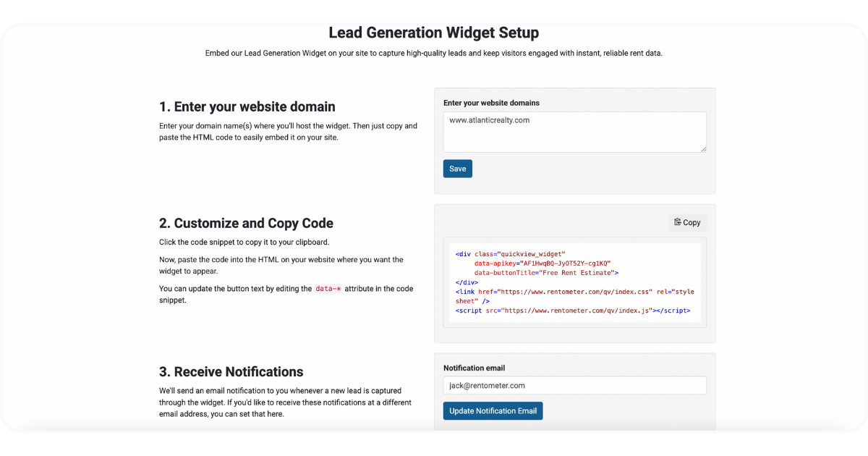Select heading "3. Receive Notifications"
Screen dimensions: 868x456
[x=231, y=371]
